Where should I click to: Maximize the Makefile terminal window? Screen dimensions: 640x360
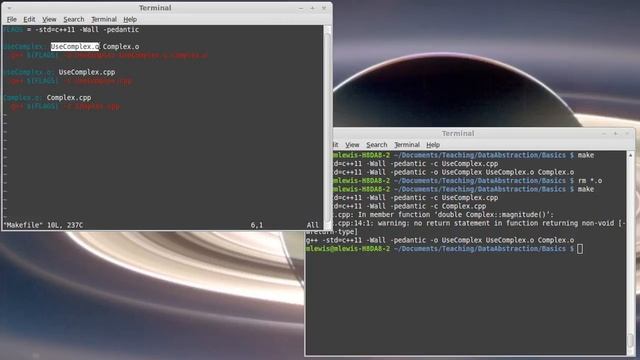pos(312,8)
